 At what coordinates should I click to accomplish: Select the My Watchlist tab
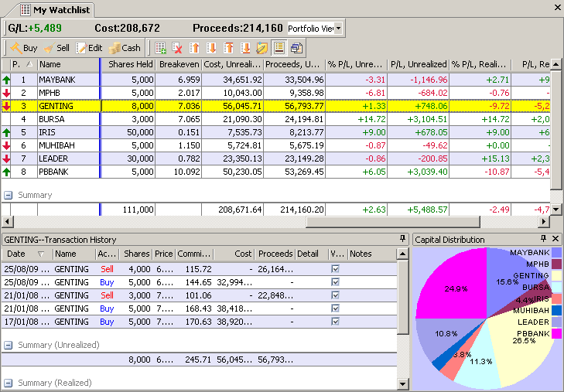point(56,10)
